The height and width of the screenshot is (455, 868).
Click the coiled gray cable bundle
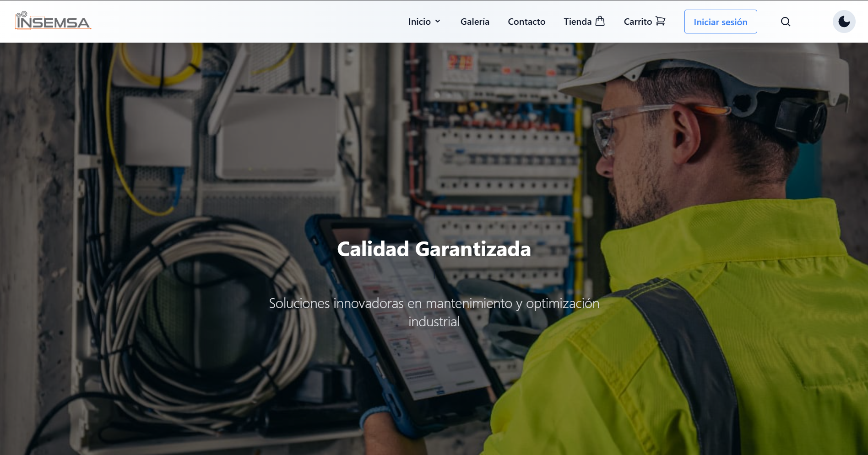(x=206, y=312)
